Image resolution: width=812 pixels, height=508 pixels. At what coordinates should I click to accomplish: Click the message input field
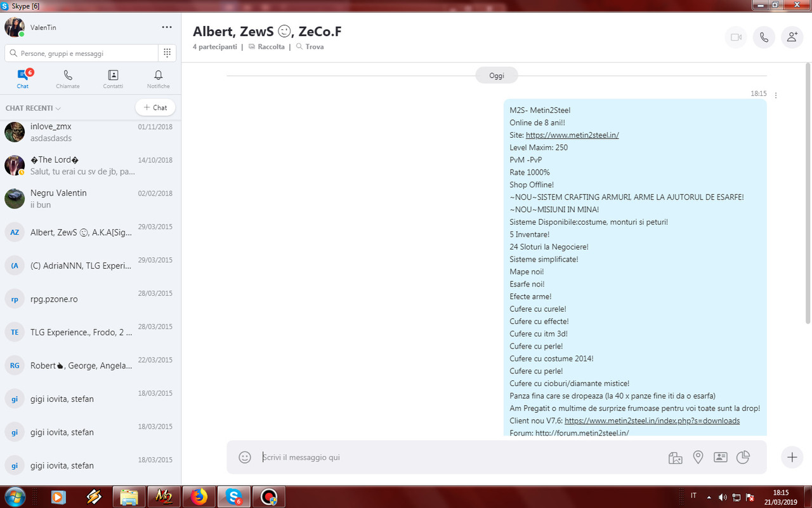tap(460, 457)
